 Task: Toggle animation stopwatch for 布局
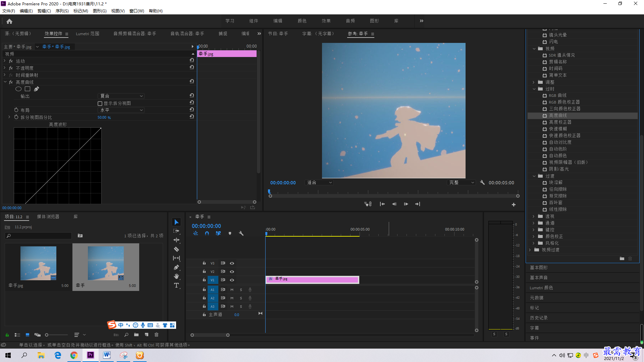(x=16, y=110)
